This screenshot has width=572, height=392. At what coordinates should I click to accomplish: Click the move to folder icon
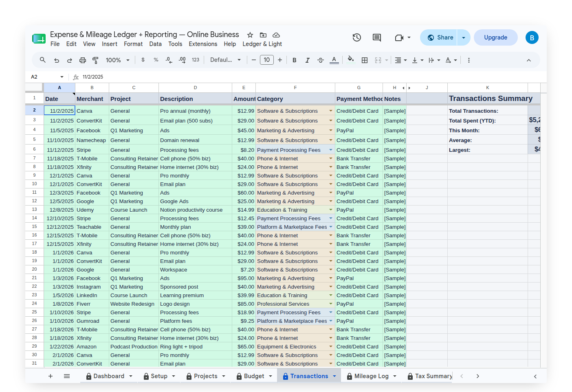(x=263, y=35)
